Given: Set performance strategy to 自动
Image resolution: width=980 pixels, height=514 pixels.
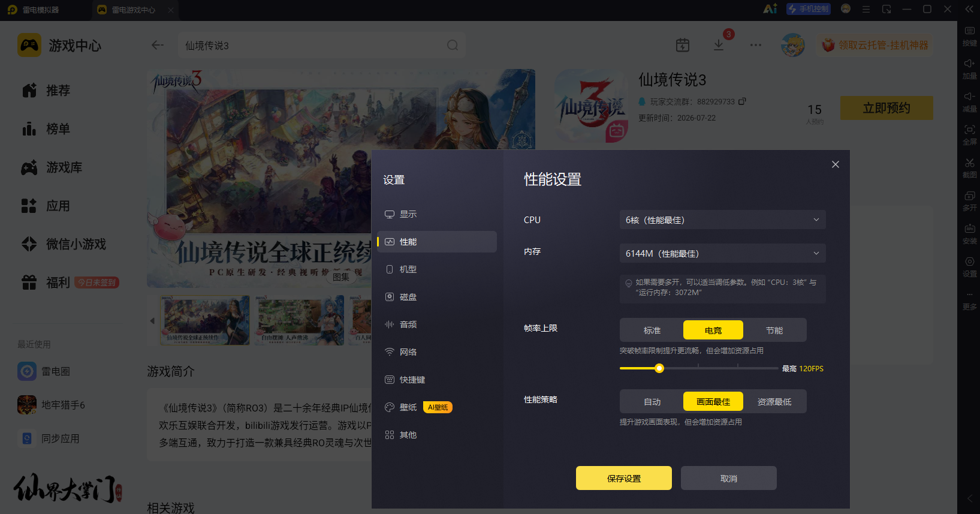Looking at the screenshot, I should (x=652, y=402).
